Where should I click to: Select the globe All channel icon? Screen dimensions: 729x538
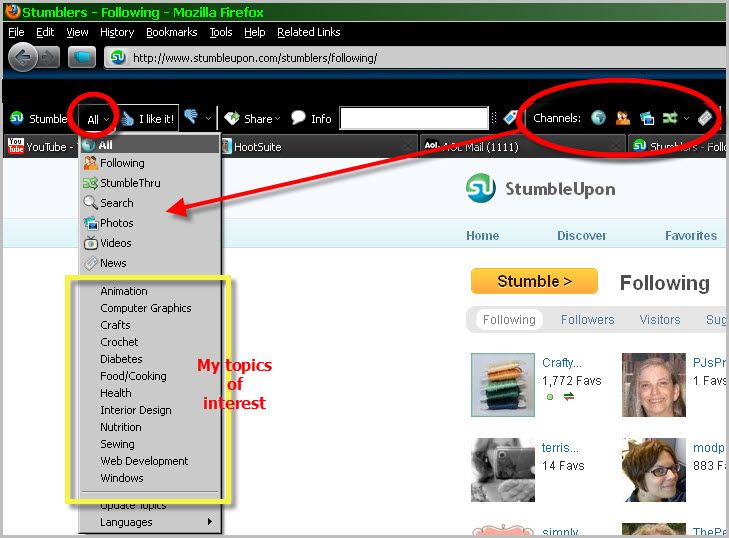click(x=598, y=118)
